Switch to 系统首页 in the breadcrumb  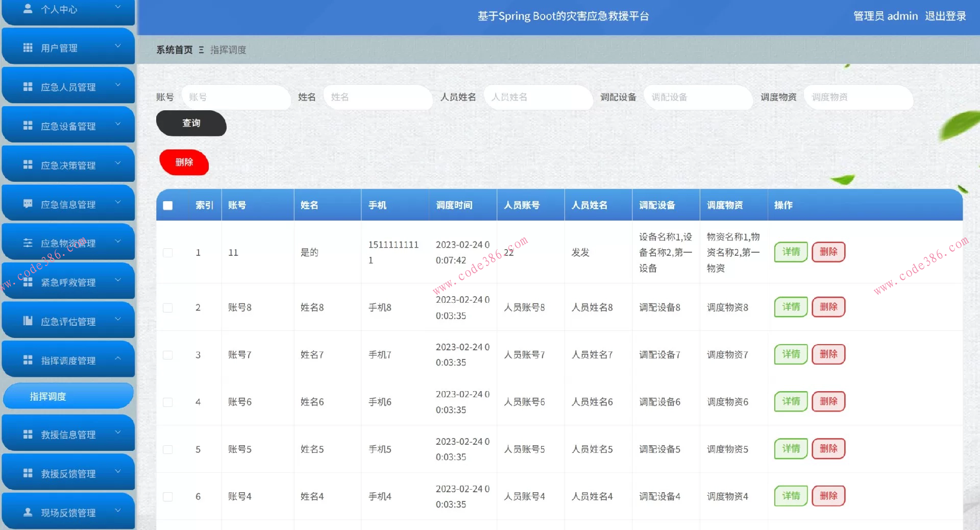[174, 50]
